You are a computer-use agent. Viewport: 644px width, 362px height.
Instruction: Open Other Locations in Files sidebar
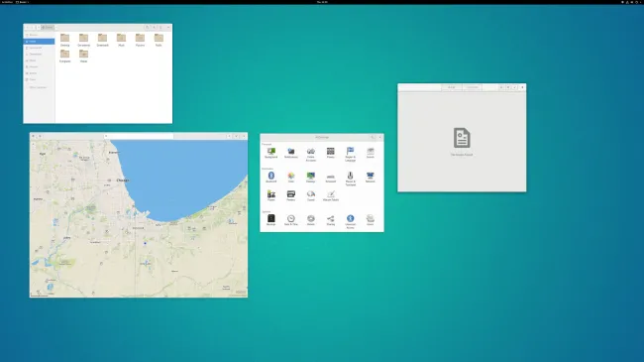(39, 87)
